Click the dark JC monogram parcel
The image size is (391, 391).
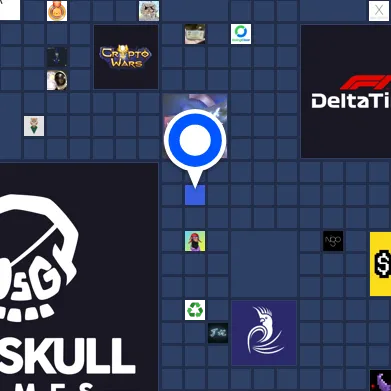pos(218,333)
